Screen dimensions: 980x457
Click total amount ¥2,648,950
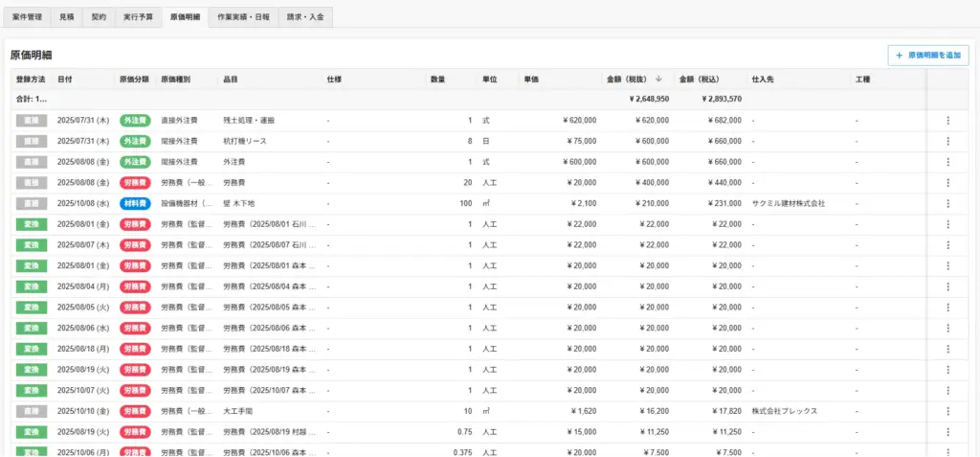click(x=650, y=99)
